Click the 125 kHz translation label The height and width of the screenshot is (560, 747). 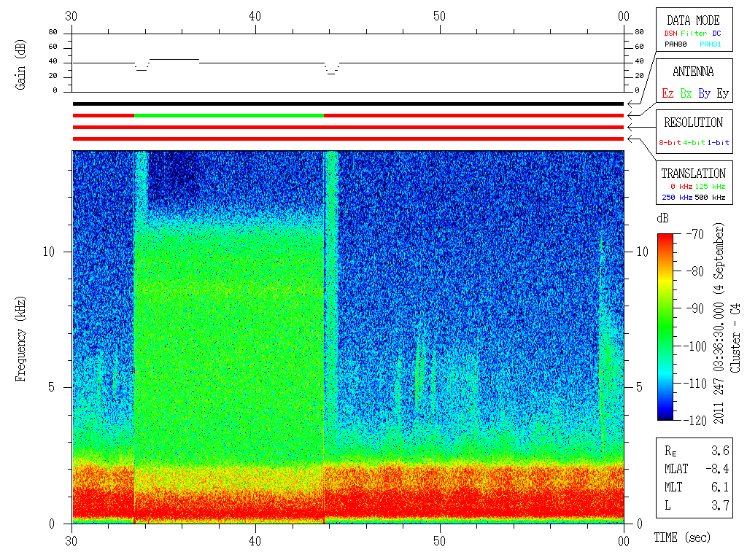tap(710, 186)
